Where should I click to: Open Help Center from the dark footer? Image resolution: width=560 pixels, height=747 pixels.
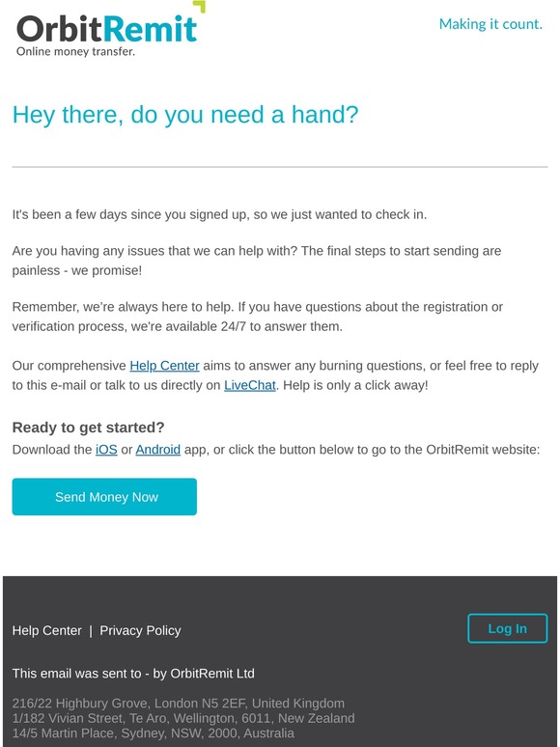tap(46, 630)
